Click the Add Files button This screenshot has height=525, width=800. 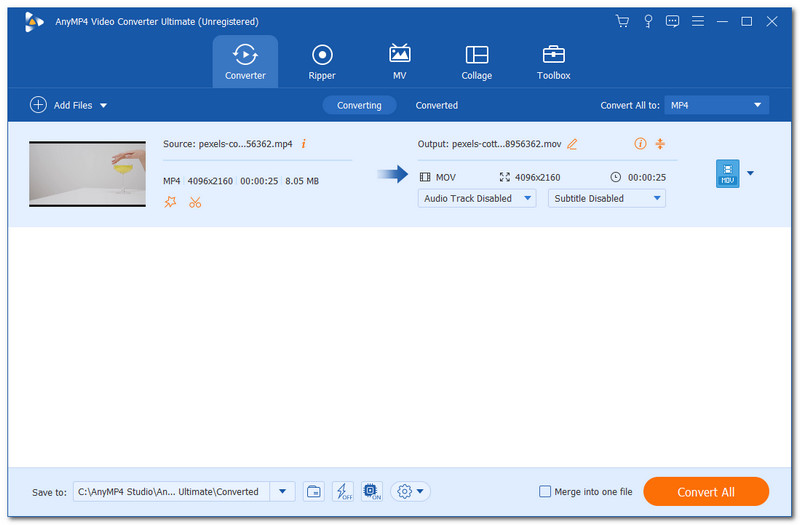click(x=68, y=105)
